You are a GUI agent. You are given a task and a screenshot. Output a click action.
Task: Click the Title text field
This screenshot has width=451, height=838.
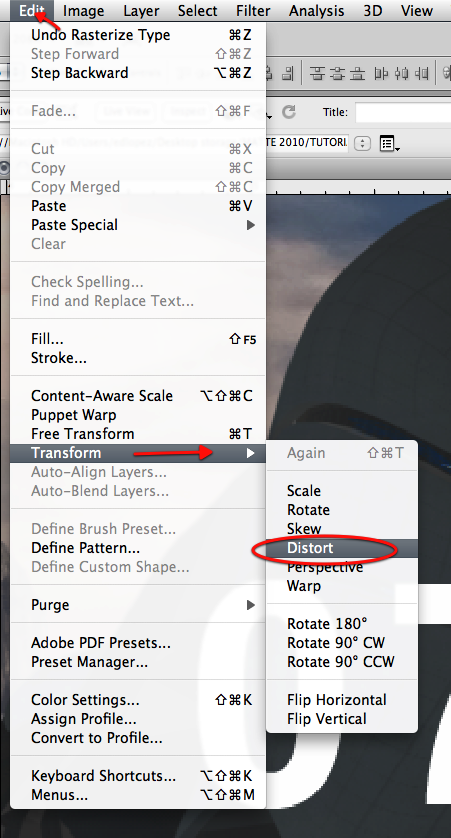coord(403,112)
